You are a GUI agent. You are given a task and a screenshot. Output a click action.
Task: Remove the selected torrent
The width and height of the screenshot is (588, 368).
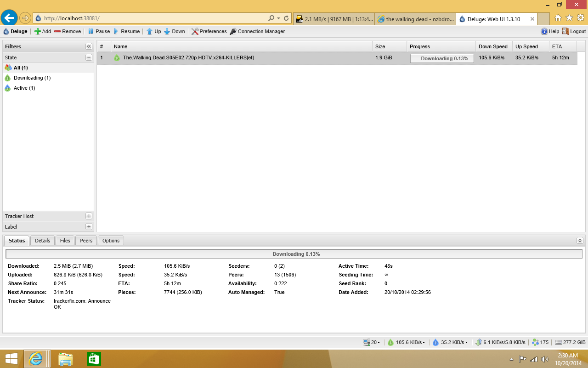(68, 31)
